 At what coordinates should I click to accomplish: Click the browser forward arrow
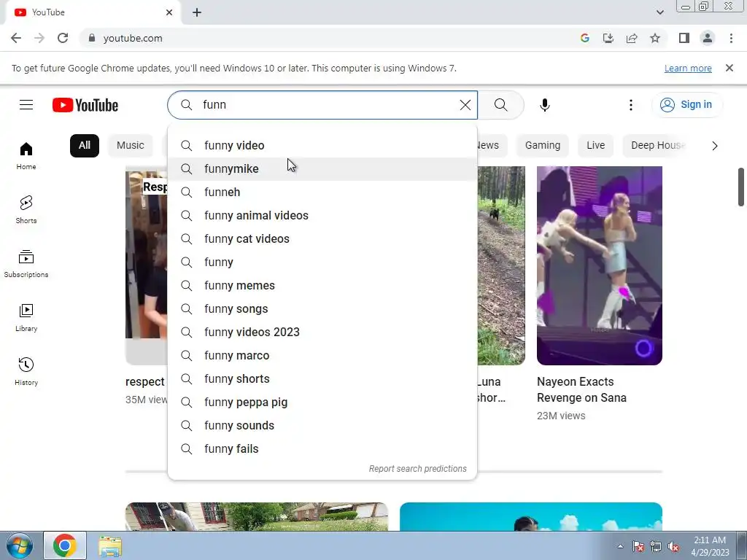pos(39,38)
